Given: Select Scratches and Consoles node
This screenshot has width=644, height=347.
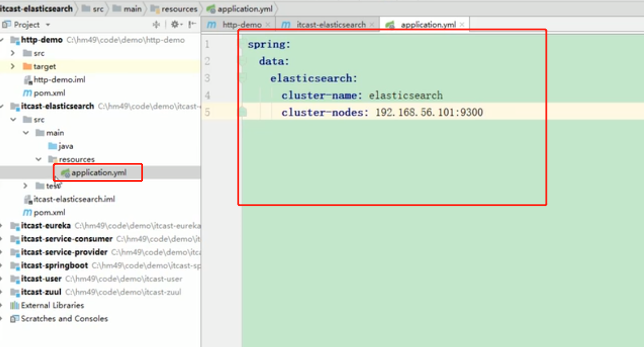Looking at the screenshot, I should (x=65, y=319).
